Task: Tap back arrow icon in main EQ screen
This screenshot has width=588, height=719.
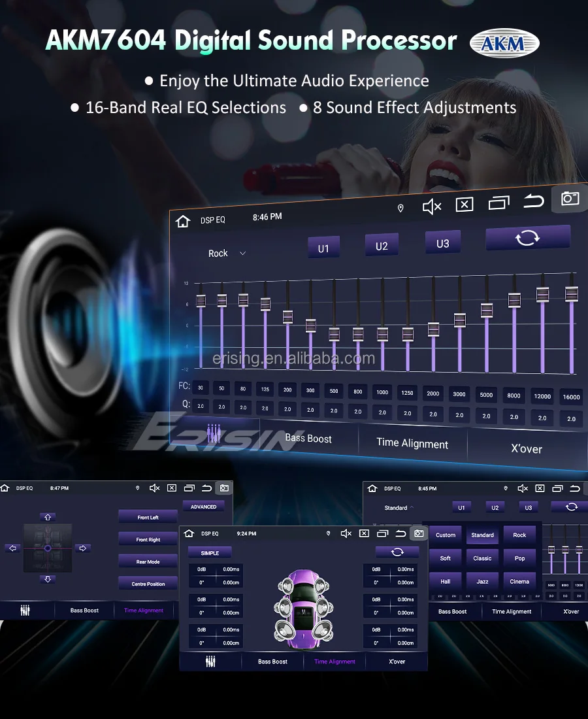Action: [x=534, y=201]
